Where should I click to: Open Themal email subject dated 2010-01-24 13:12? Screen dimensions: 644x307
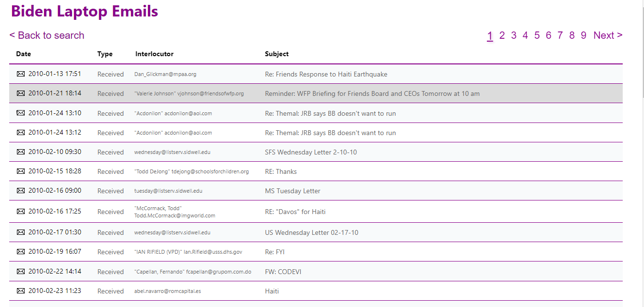(330, 133)
